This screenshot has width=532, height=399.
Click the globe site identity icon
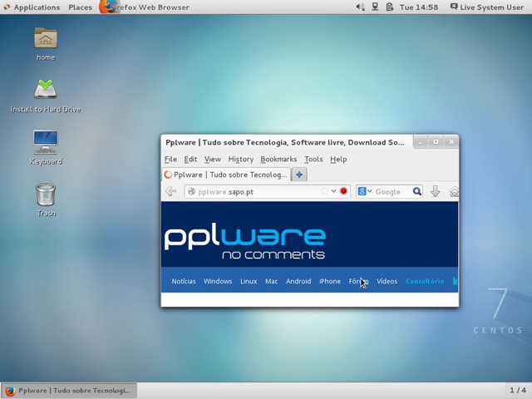(192, 191)
